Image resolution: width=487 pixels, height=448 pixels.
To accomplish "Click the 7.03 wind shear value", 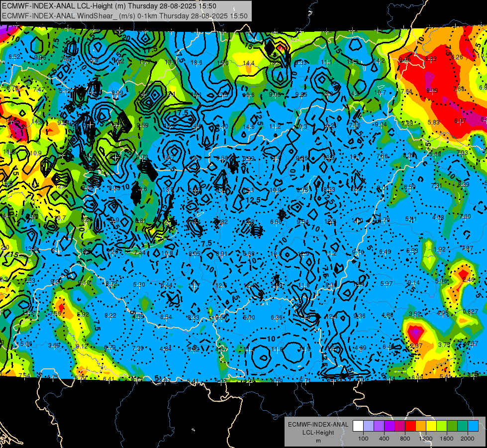I will [462, 153].
